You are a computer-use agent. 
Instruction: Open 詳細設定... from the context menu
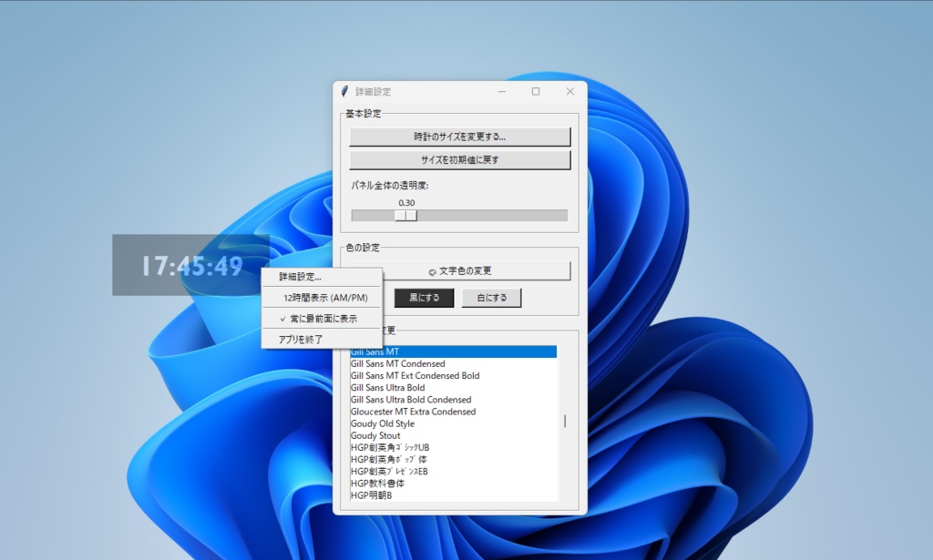pos(322,277)
